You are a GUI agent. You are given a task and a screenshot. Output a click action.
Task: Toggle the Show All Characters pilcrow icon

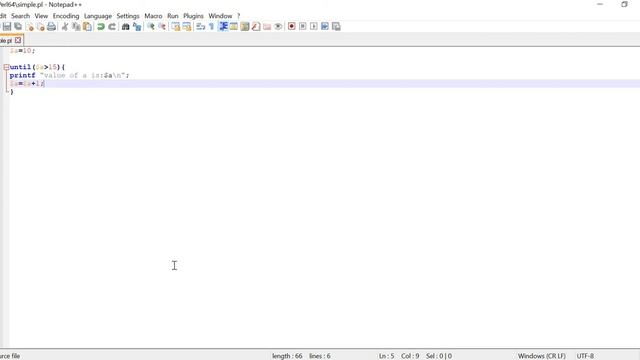(x=211, y=27)
